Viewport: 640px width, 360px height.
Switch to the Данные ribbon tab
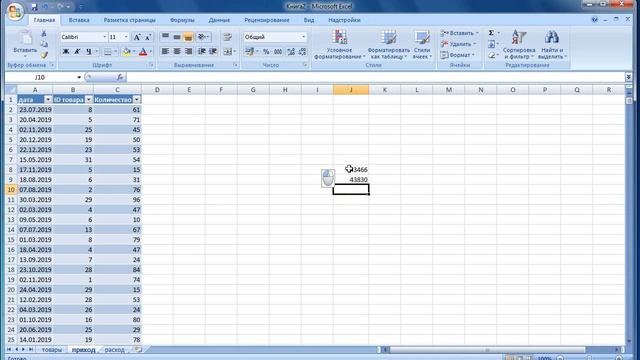tap(219, 20)
